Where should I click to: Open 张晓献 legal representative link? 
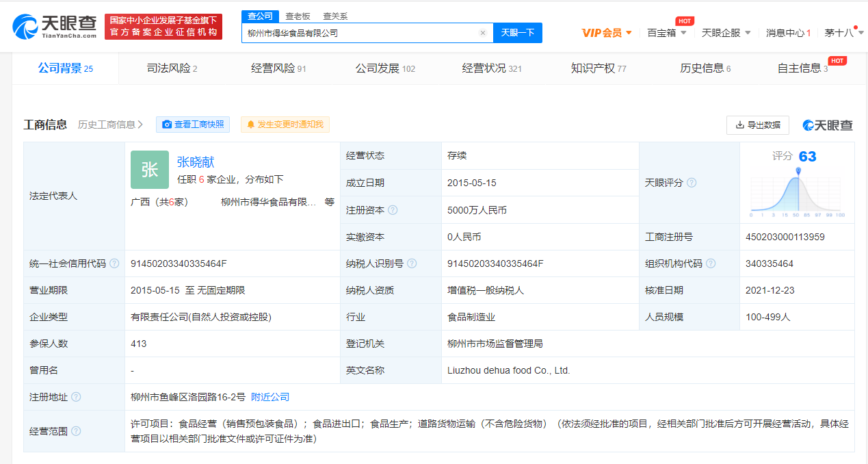point(196,162)
